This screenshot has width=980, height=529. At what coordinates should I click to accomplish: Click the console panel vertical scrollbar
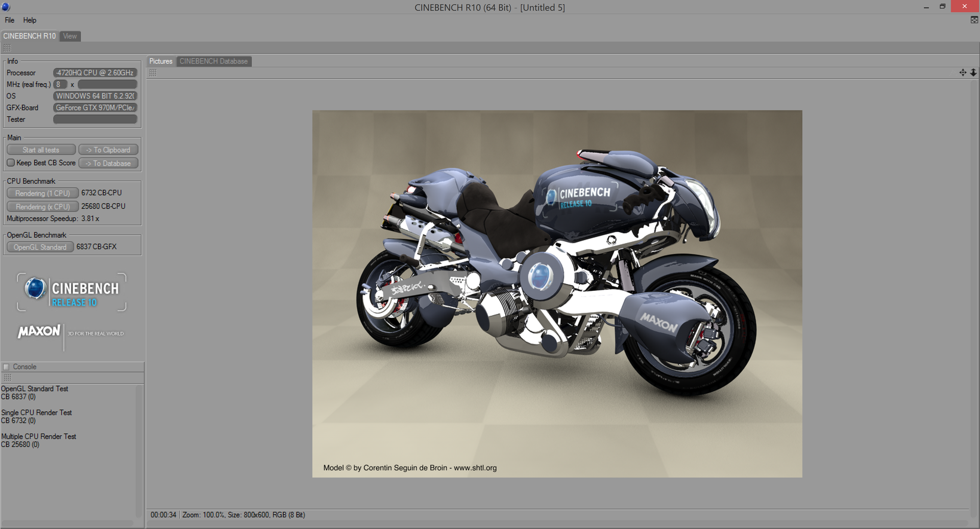coord(138,449)
